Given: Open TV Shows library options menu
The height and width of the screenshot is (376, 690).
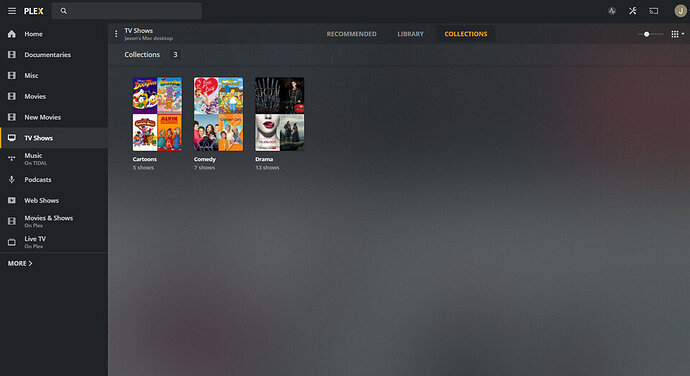Looking at the screenshot, I should (116, 34).
